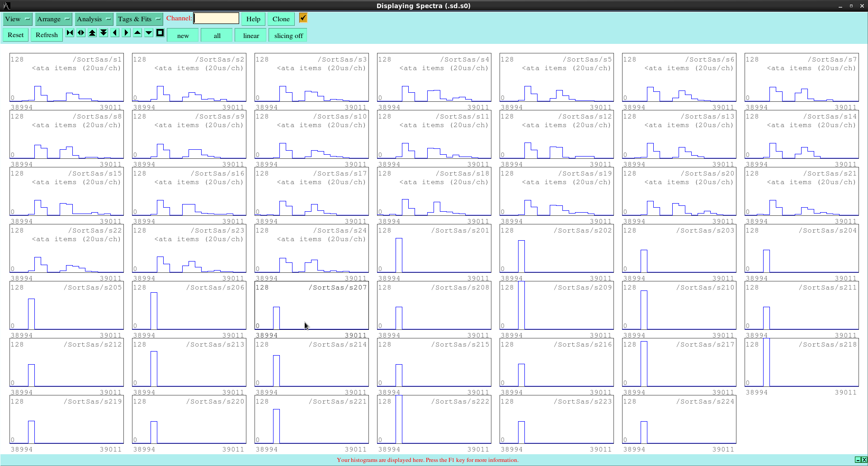Open the Arrange dropdown menu
The image size is (868, 466).
53,19
